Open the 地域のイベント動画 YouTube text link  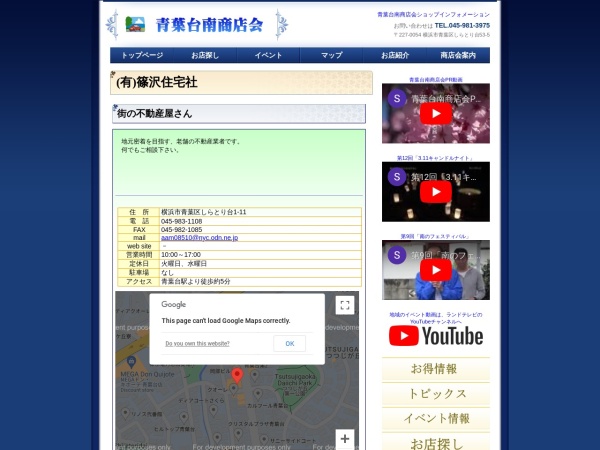pos(436,318)
